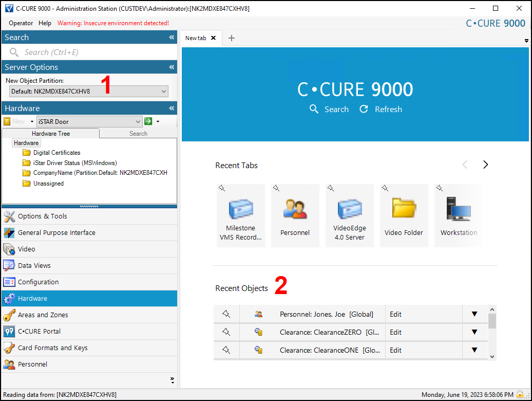
Task: Select the Video module icon
Action: [26, 249]
